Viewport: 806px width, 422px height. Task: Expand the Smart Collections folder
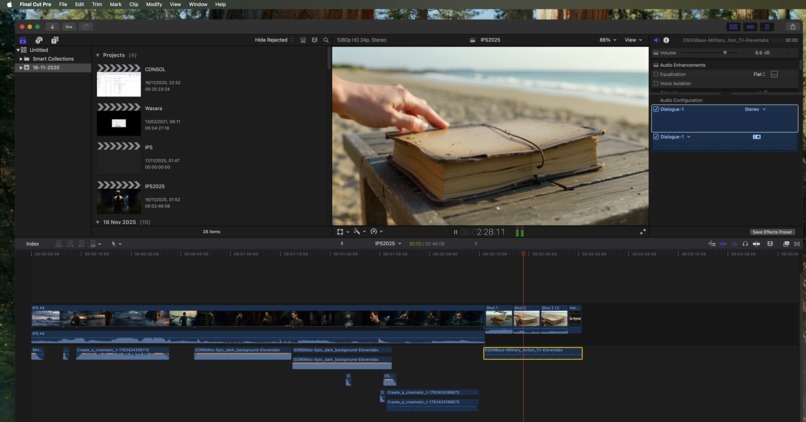pyautogui.click(x=21, y=59)
